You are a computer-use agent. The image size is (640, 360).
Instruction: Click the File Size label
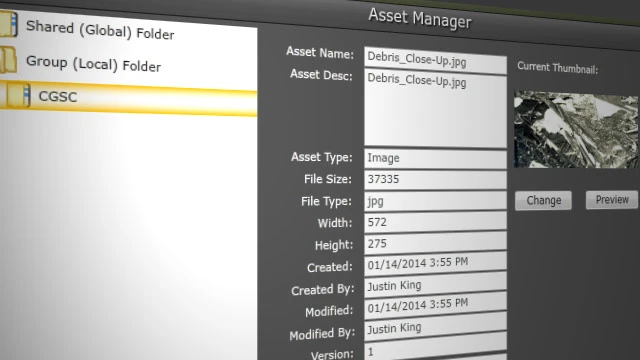(x=328, y=179)
